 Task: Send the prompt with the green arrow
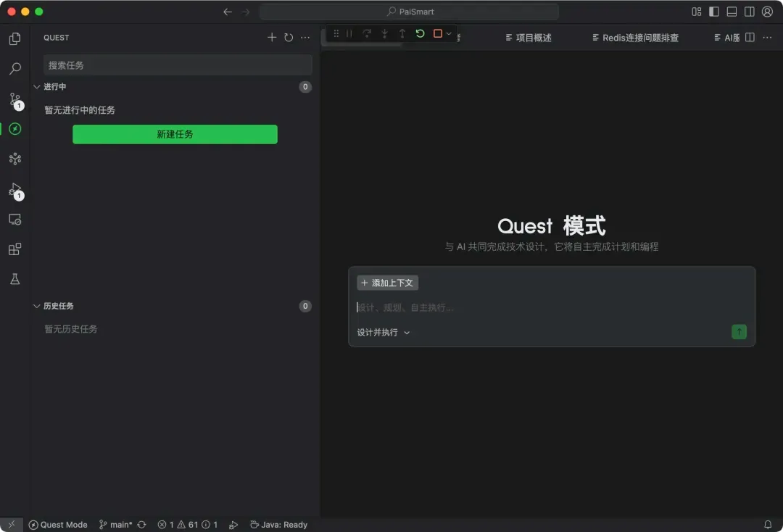tap(739, 332)
